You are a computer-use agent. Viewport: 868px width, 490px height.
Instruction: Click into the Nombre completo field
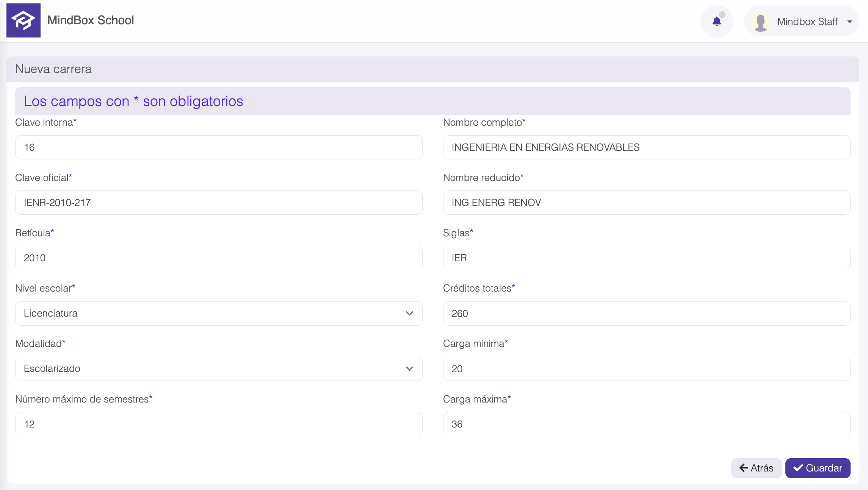coord(646,147)
